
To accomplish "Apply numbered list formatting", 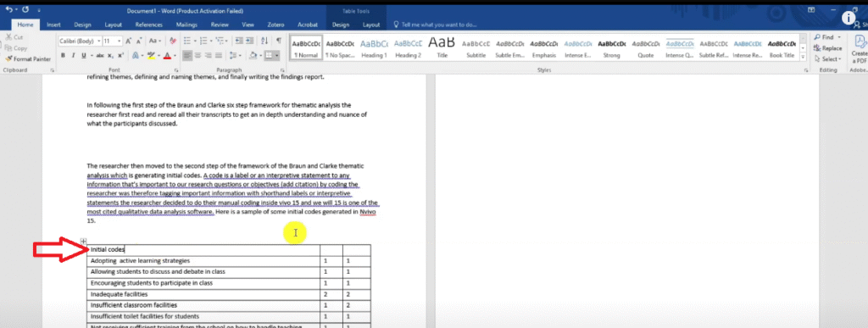I will [203, 41].
